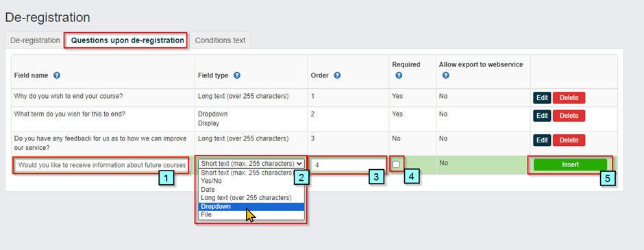The width and height of the screenshot is (644, 250).
Task: Select Long text option in the open list
Action: click(x=251, y=198)
